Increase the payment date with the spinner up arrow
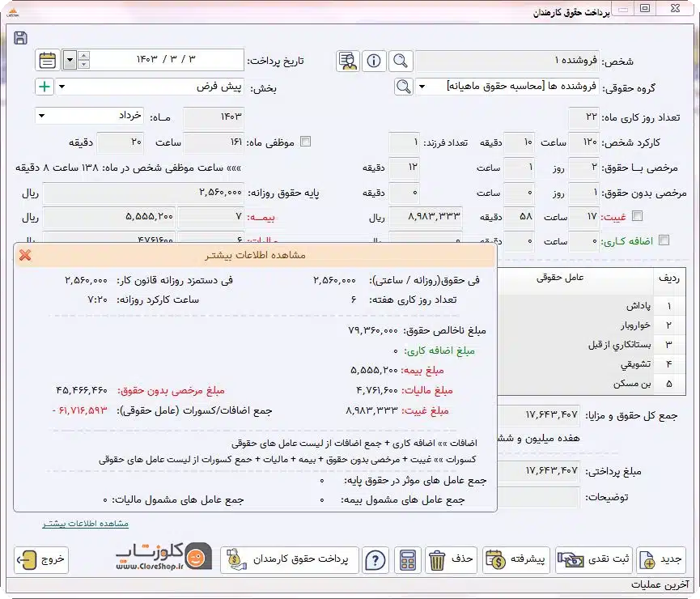 [84, 55]
